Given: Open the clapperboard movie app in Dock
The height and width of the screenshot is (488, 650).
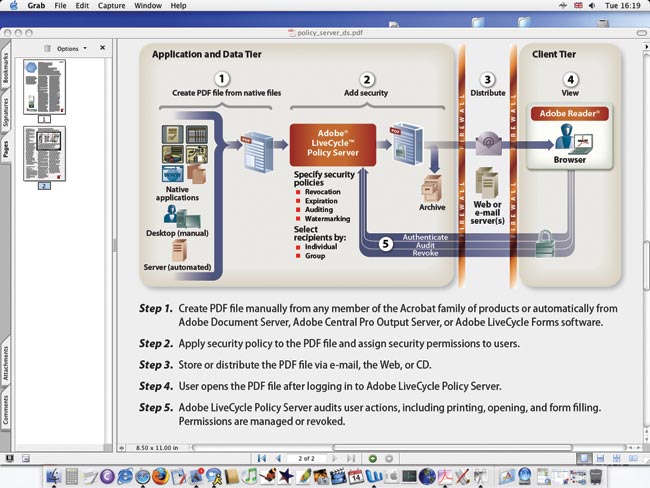Looking at the screenshot, I should pyautogui.click(x=338, y=476).
